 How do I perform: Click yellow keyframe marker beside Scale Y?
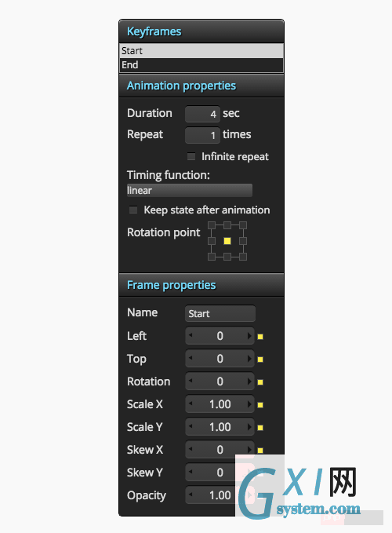click(260, 428)
